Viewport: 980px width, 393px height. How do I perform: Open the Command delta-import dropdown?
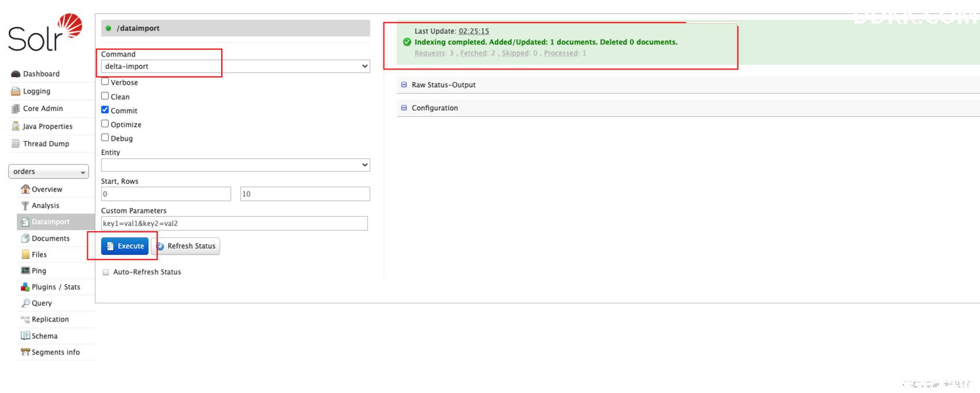(x=236, y=66)
